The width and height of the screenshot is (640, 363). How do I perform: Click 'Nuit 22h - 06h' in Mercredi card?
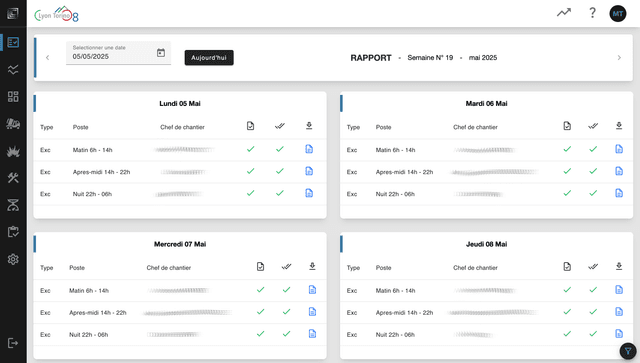coord(89,335)
